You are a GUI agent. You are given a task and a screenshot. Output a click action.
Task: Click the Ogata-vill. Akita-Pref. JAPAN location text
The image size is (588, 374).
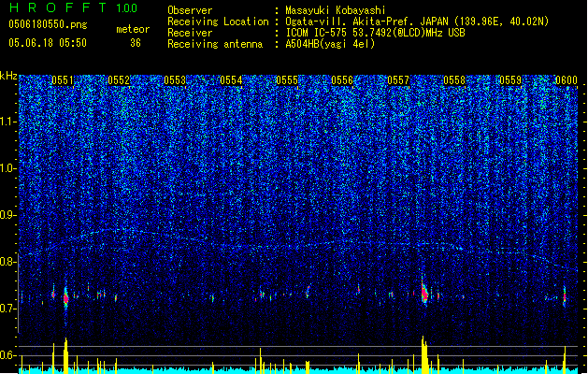coord(417,22)
